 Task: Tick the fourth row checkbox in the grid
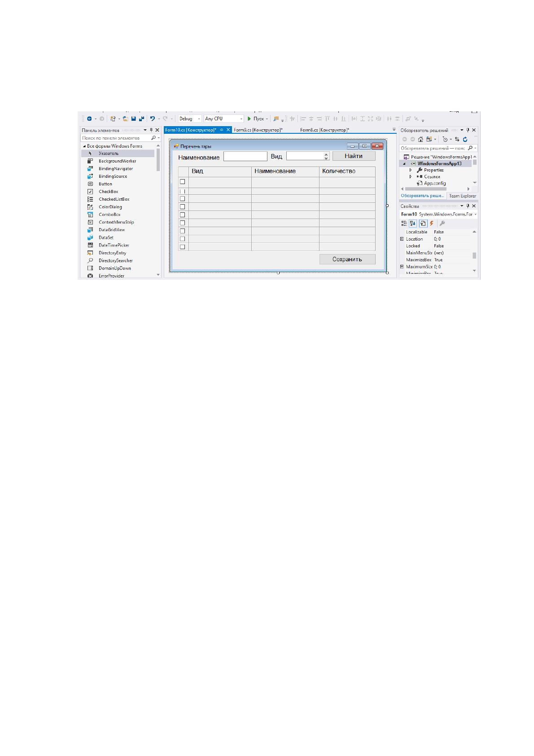pos(183,207)
